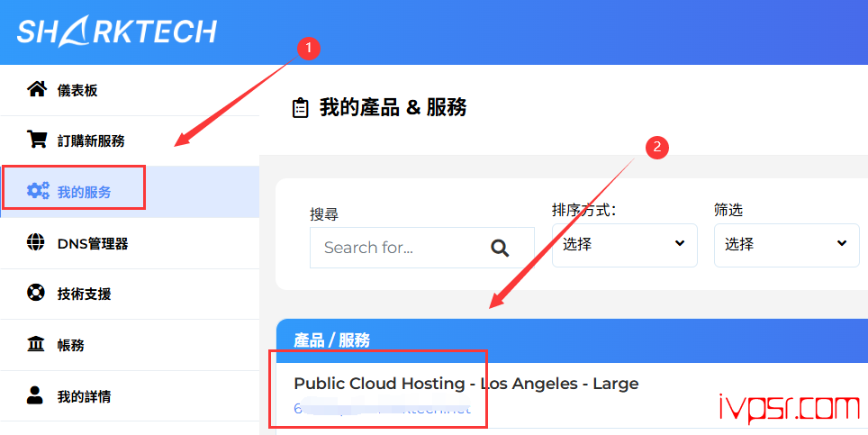This screenshot has width=868, height=435.
Task: Open DNS管理器 menu item
Action: click(x=130, y=243)
